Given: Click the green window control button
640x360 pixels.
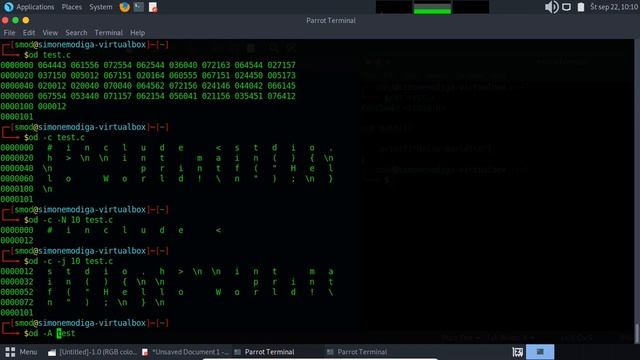Looking at the screenshot, I should pyautogui.click(x=16, y=20).
